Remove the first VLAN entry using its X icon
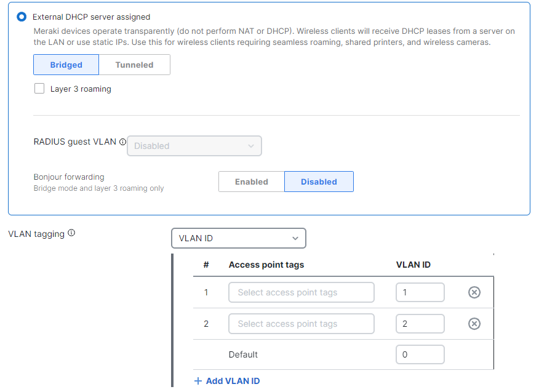The image size is (539, 392). click(x=474, y=292)
